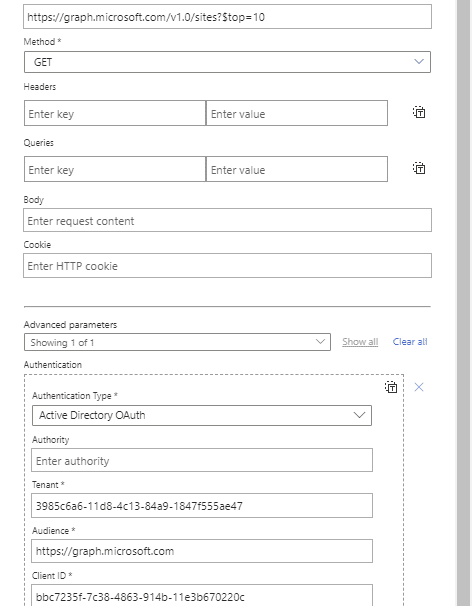Click the Show all link
This screenshot has width=472, height=606.
pos(360,342)
